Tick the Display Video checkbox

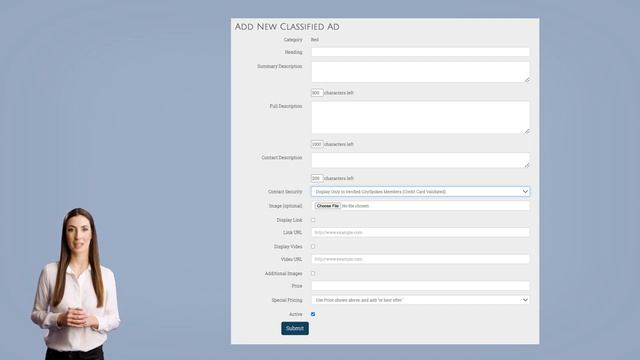pyautogui.click(x=313, y=247)
